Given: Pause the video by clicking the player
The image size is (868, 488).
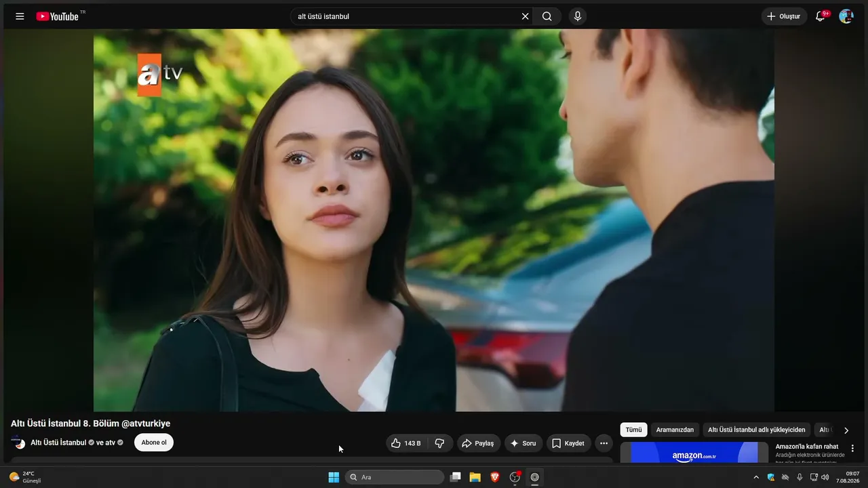Looking at the screenshot, I should (x=434, y=220).
